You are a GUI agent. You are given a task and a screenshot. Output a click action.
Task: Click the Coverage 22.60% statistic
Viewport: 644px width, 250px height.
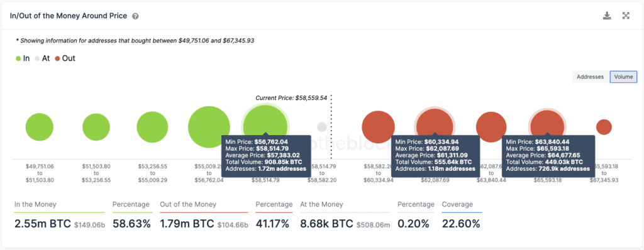click(x=461, y=224)
